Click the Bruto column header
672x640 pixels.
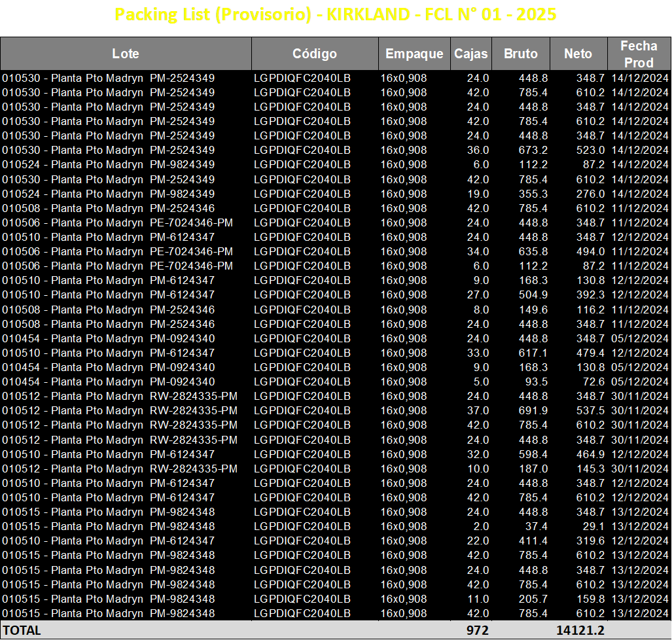(520, 54)
